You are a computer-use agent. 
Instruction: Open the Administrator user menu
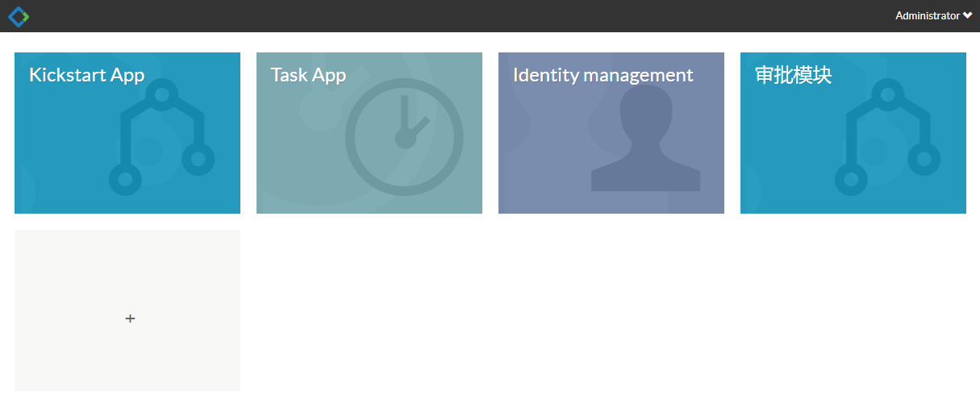[x=928, y=15]
